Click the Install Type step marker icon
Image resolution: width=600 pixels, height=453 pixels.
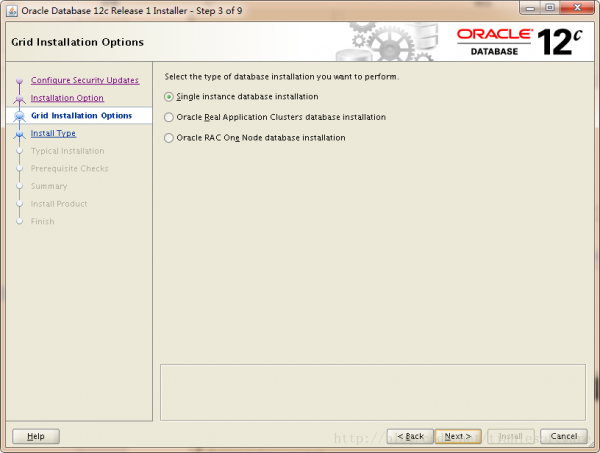tap(19, 134)
